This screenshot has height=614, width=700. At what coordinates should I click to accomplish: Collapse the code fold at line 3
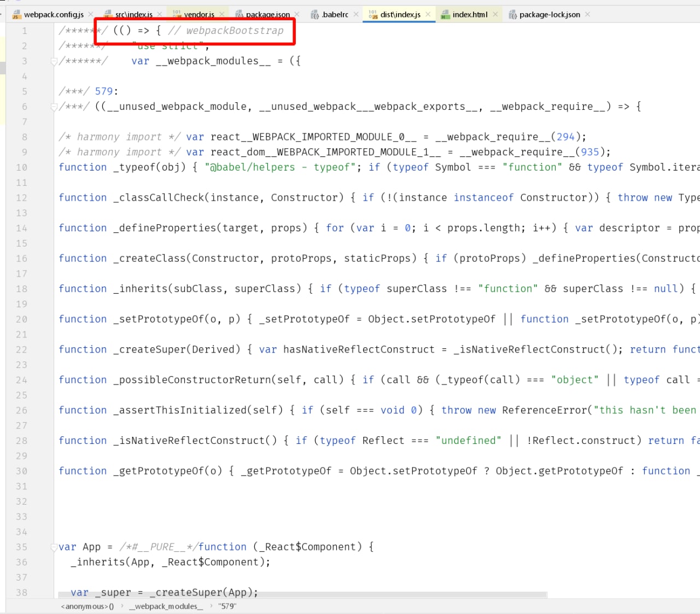coord(54,62)
